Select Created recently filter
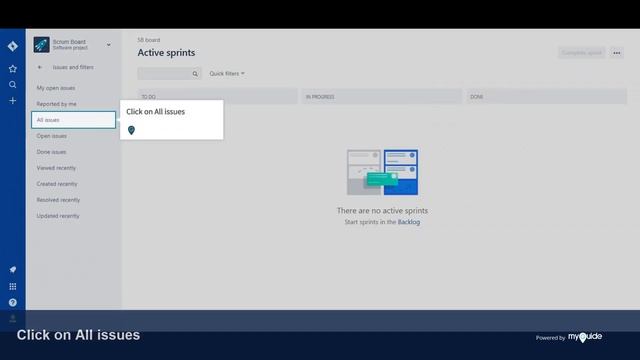 click(57, 184)
